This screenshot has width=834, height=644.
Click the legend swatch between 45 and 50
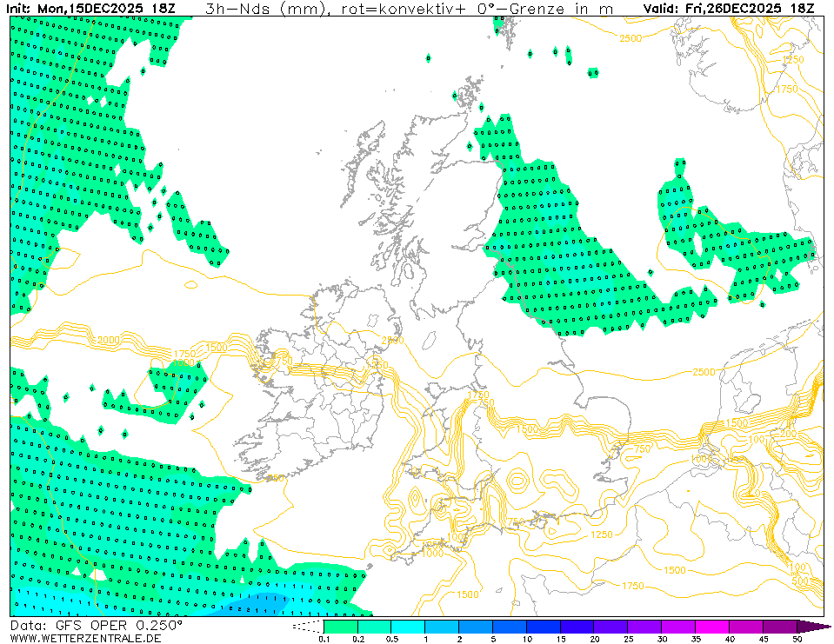pyautogui.click(x=780, y=626)
